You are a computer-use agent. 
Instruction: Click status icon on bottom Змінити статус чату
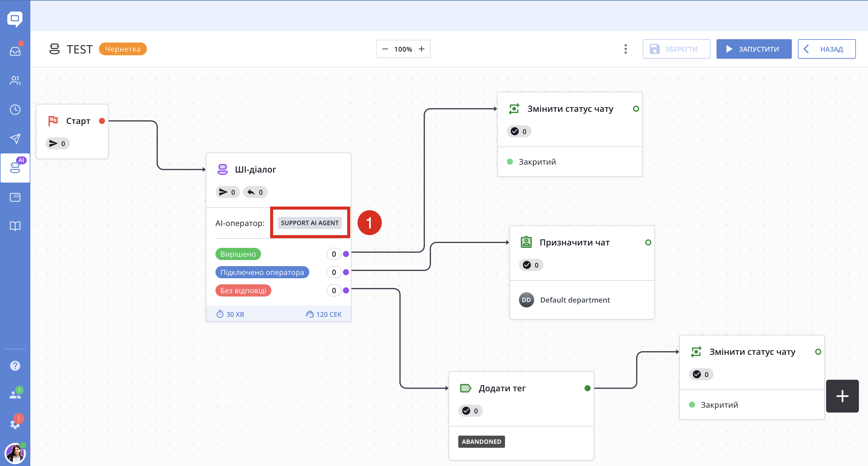pyautogui.click(x=696, y=352)
